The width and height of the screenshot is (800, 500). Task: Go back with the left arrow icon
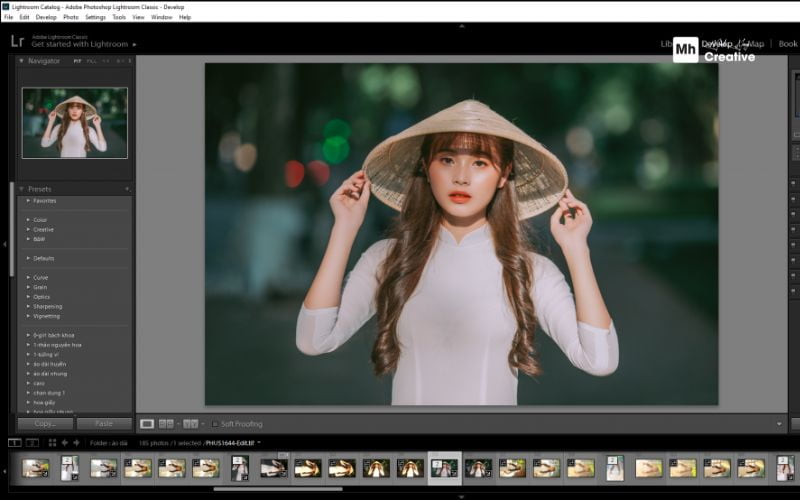click(x=65, y=443)
